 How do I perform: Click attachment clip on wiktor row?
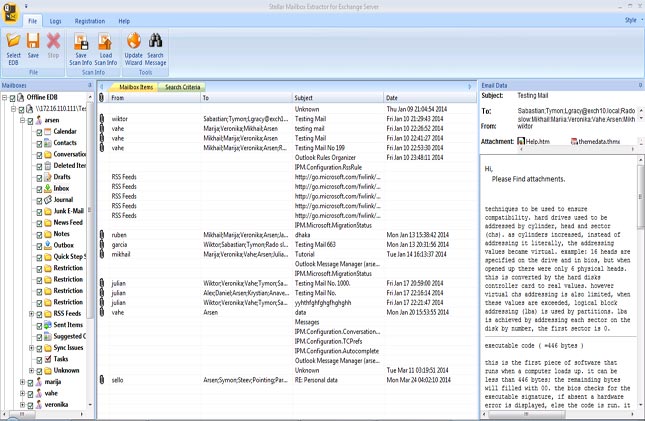102,119
